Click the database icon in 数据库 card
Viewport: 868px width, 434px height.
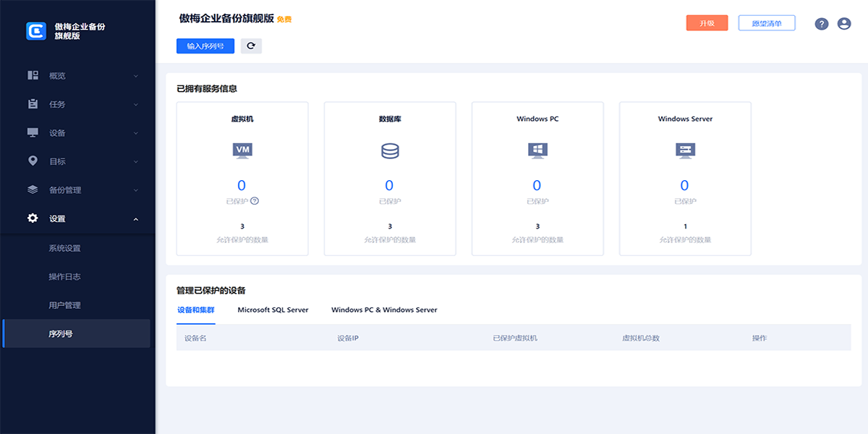[x=390, y=151]
